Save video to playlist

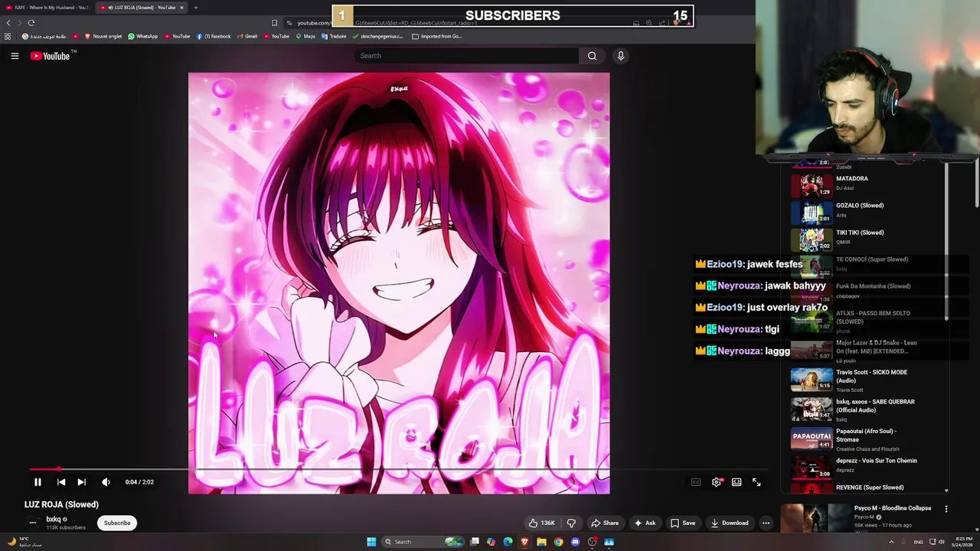683,523
